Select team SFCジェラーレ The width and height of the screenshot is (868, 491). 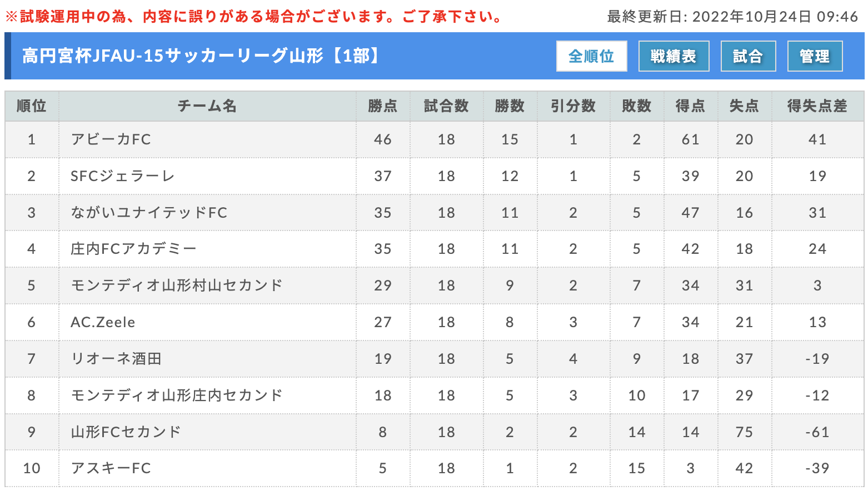pos(123,176)
